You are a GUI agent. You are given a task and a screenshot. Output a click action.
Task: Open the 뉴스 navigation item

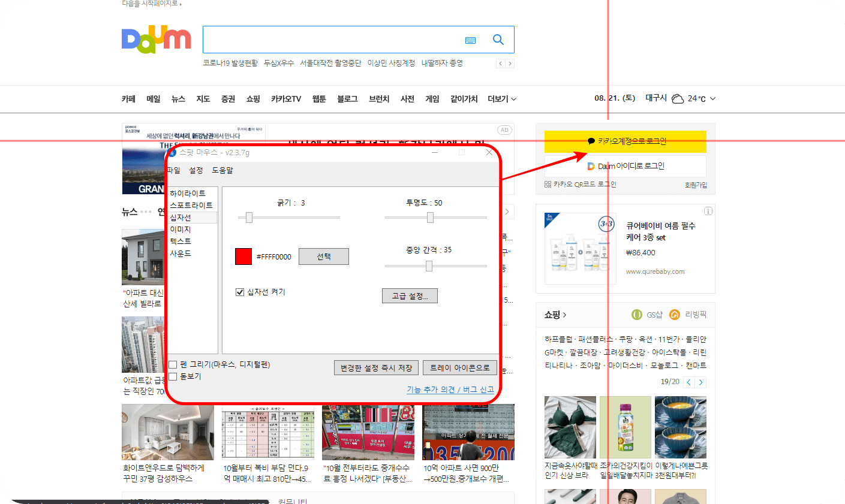[x=178, y=99]
